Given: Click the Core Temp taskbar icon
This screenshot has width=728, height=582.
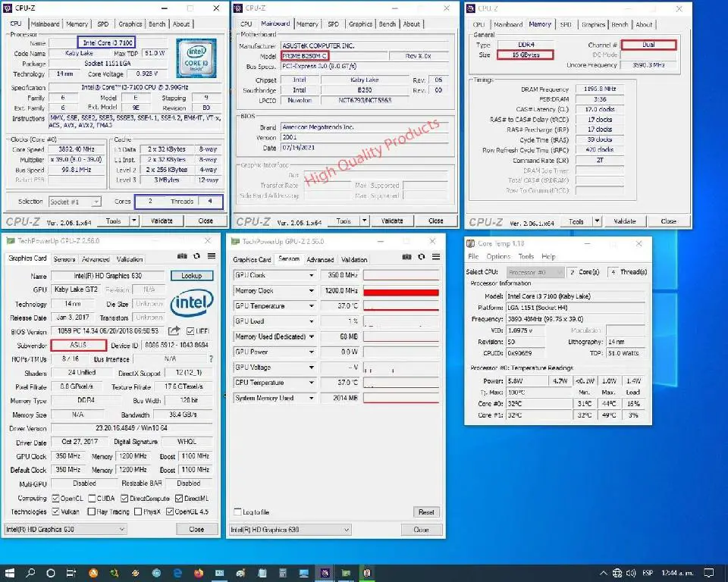Looking at the screenshot, I should click(367, 573).
